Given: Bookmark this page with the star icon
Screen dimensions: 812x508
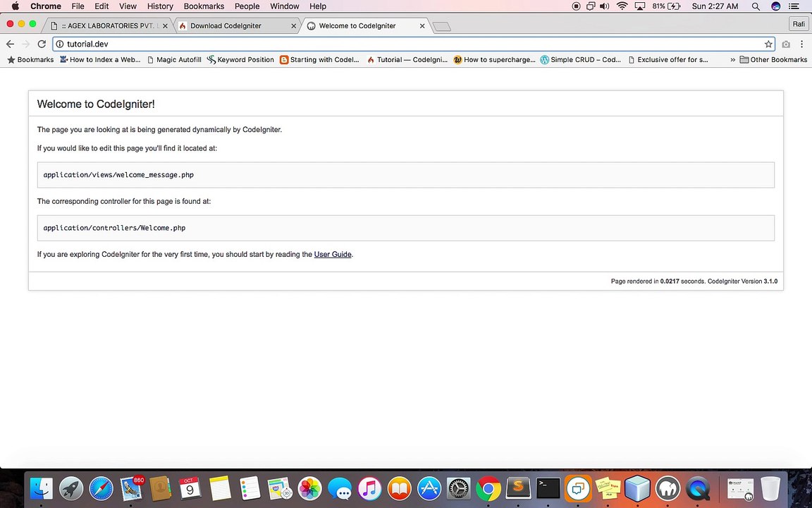Looking at the screenshot, I should click(768, 44).
